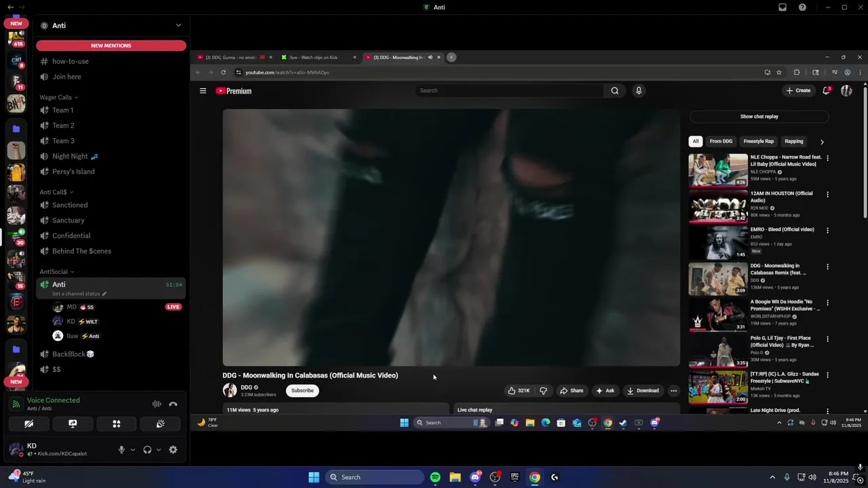This screenshot has height=488, width=868.
Task: Open the Anti server dropdown menu
Action: (x=178, y=25)
